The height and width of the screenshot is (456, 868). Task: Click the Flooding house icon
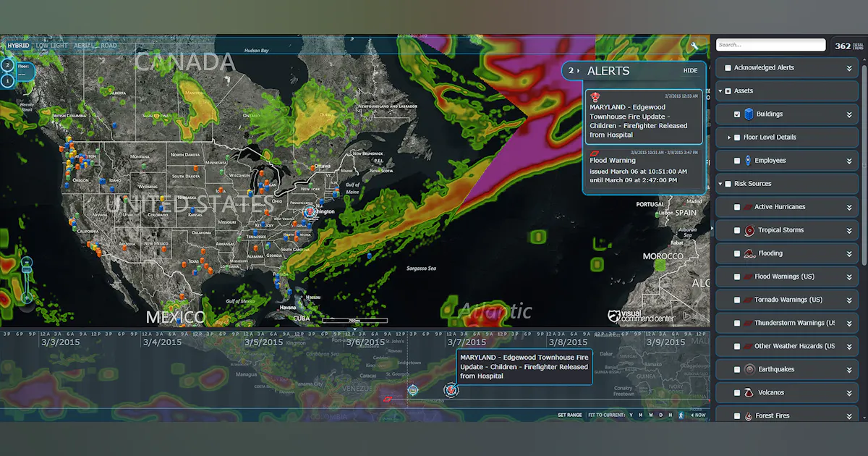(x=749, y=253)
